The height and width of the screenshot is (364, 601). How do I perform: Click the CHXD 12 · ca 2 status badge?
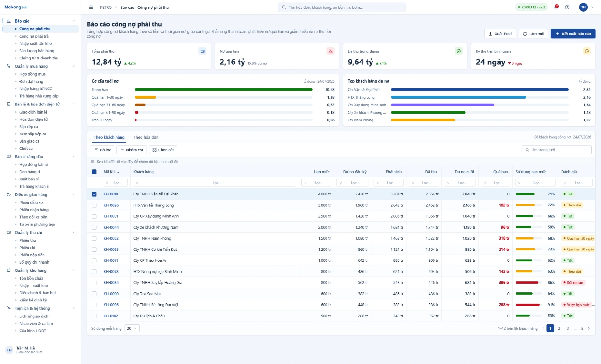[x=532, y=7]
